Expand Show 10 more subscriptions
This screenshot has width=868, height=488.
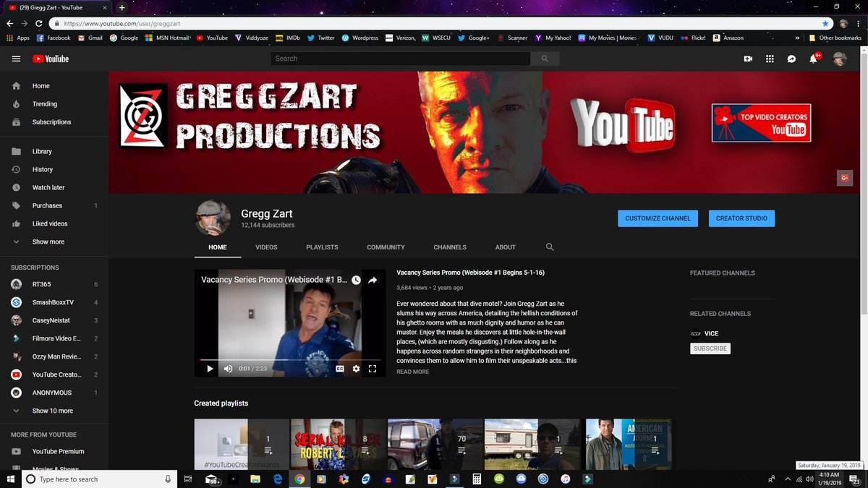tap(52, 411)
